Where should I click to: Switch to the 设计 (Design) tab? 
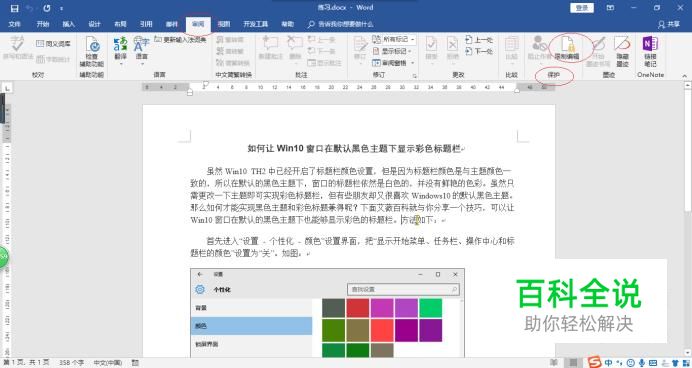click(x=94, y=24)
